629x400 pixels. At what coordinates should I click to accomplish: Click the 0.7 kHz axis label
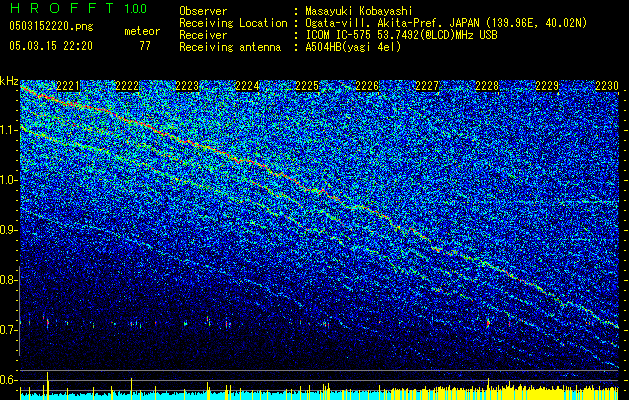click(8, 330)
